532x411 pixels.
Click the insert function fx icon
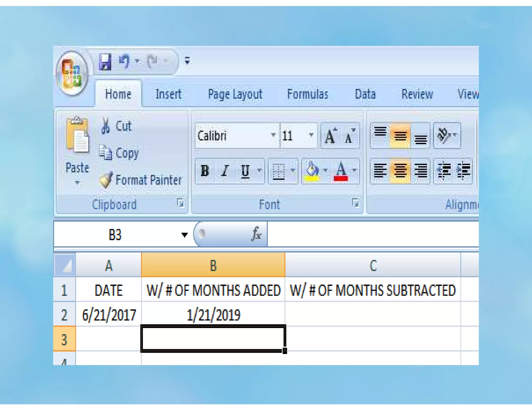click(256, 234)
